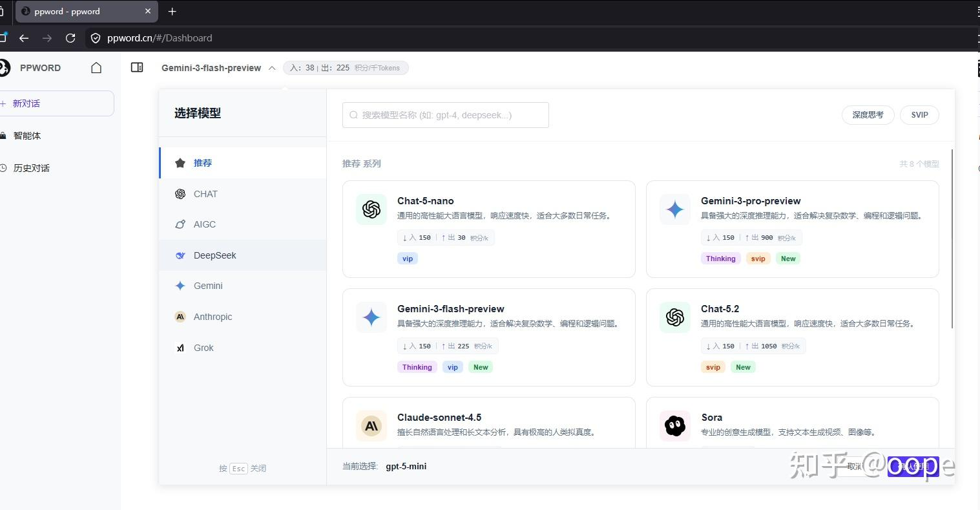Click the Chat-5-nano OpenAI logo icon
The height and width of the screenshot is (510, 980).
click(371, 209)
